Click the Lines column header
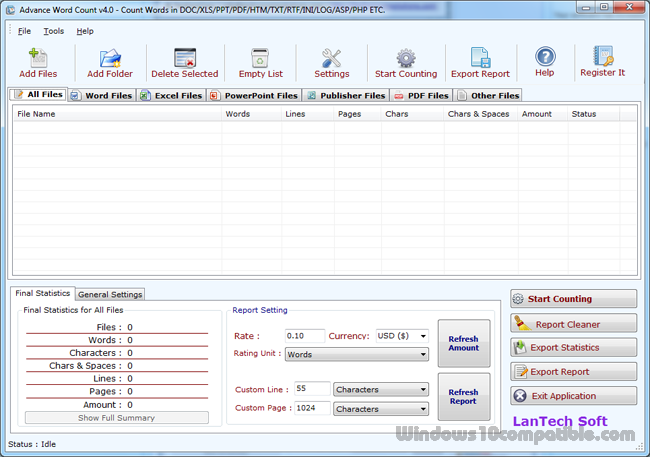 tap(308, 114)
